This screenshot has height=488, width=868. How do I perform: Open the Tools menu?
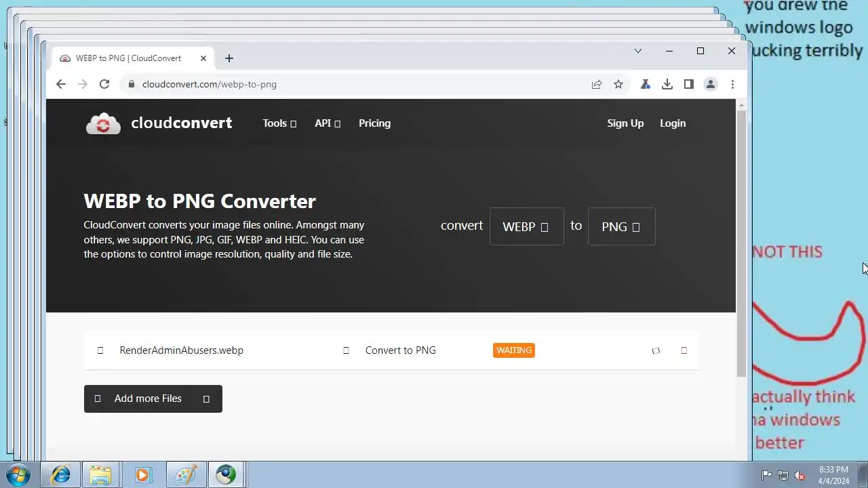click(x=279, y=123)
